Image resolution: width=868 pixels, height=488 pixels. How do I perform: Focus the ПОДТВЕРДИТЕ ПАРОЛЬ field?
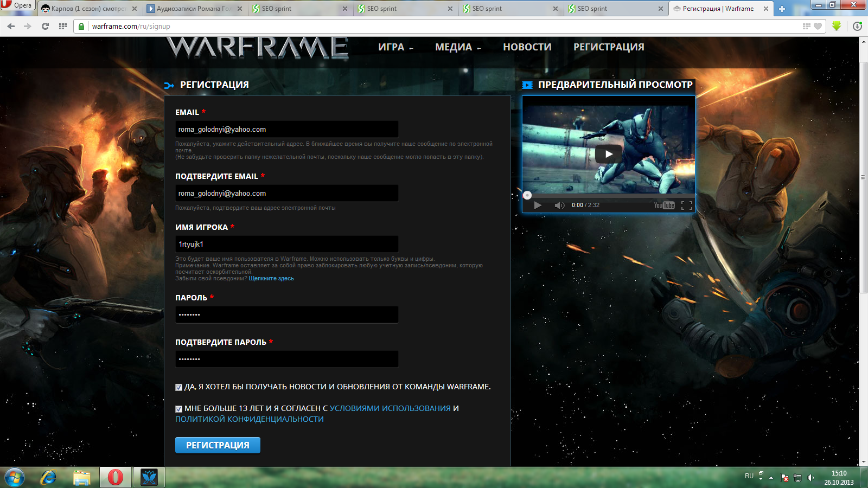(286, 359)
